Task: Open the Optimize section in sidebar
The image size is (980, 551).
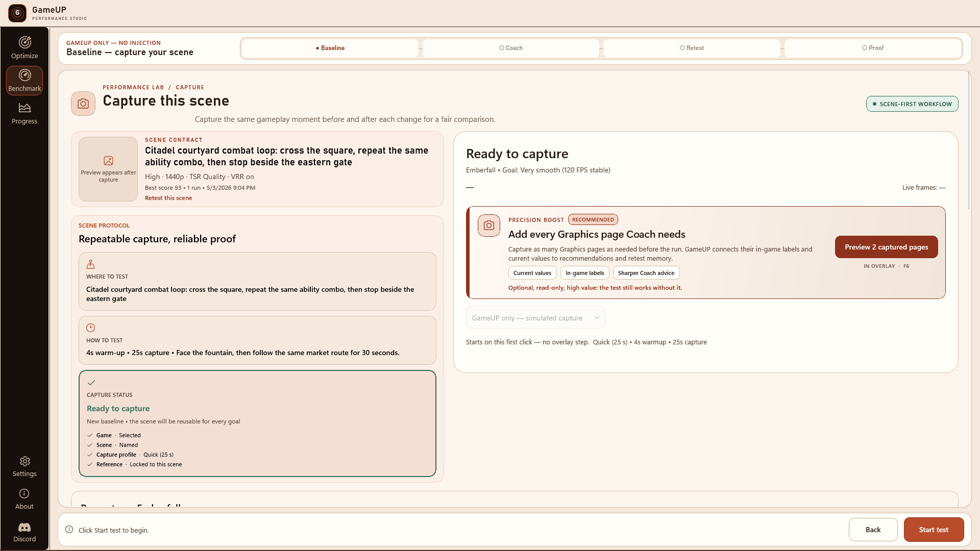Action: (x=24, y=48)
